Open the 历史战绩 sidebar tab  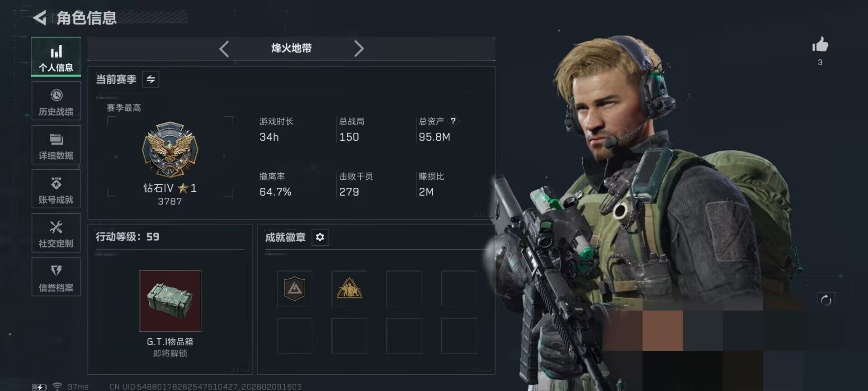click(x=56, y=101)
